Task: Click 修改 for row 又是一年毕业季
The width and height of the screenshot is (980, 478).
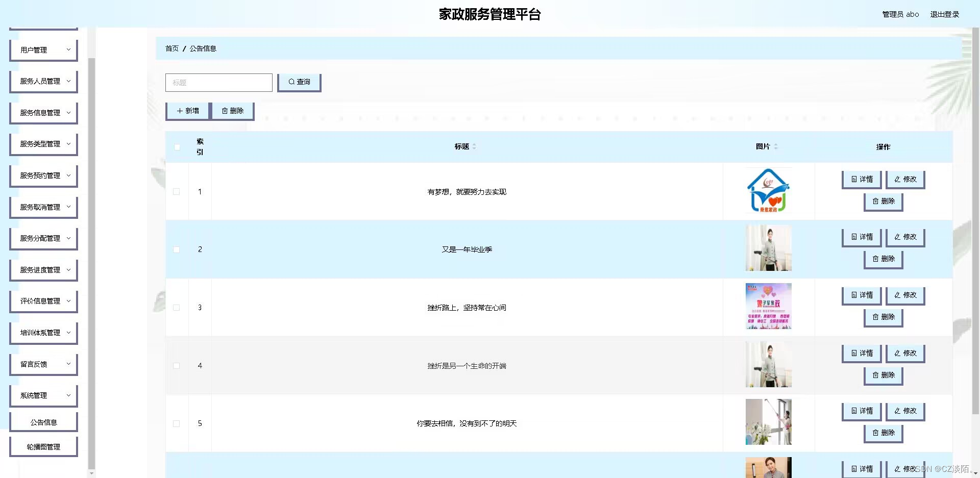Action: pyautogui.click(x=905, y=237)
